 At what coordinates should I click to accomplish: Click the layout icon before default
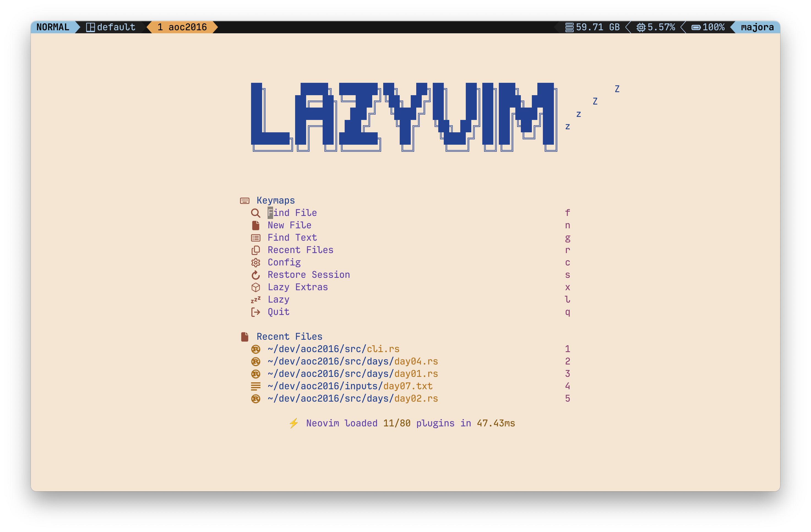pyautogui.click(x=90, y=27)
